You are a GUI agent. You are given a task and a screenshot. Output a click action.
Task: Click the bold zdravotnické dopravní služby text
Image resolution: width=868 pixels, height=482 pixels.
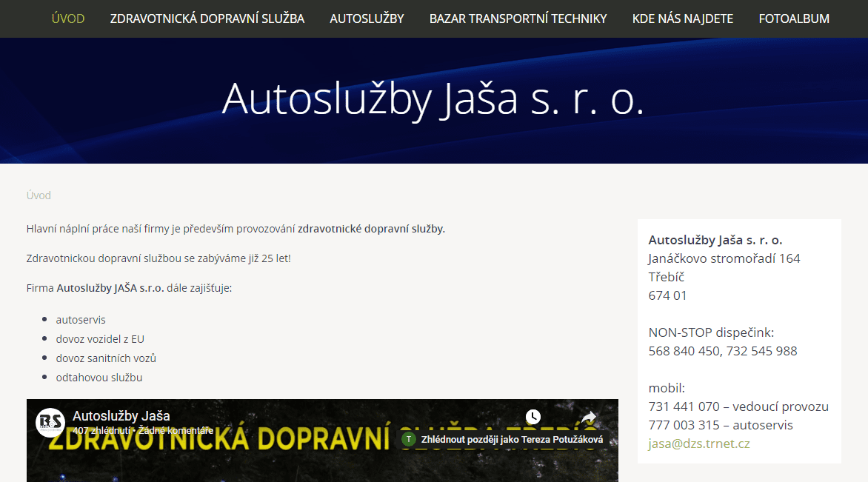pyautogui.click(x=371, y=229)
